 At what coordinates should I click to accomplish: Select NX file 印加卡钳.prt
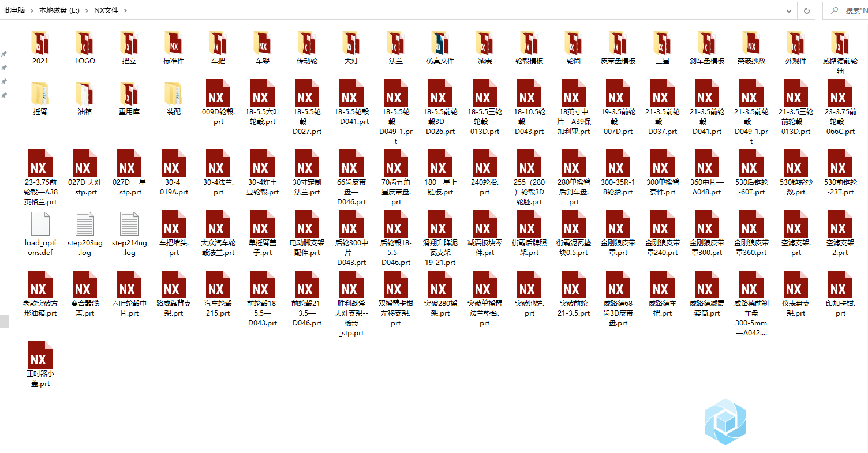(840, 294)
